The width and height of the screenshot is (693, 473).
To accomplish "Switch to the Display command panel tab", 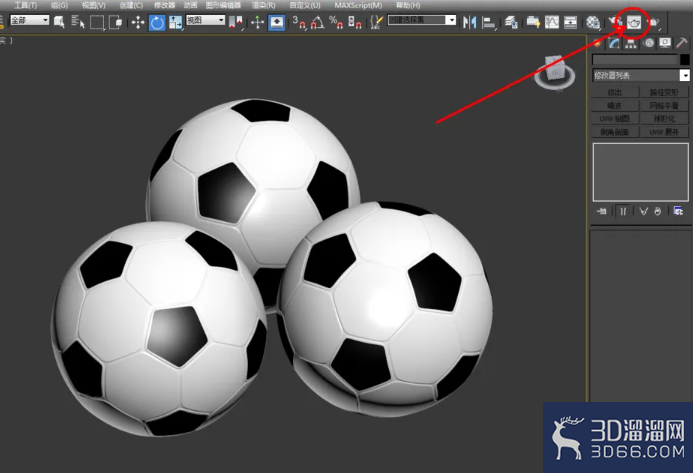I will click(665, 43).
